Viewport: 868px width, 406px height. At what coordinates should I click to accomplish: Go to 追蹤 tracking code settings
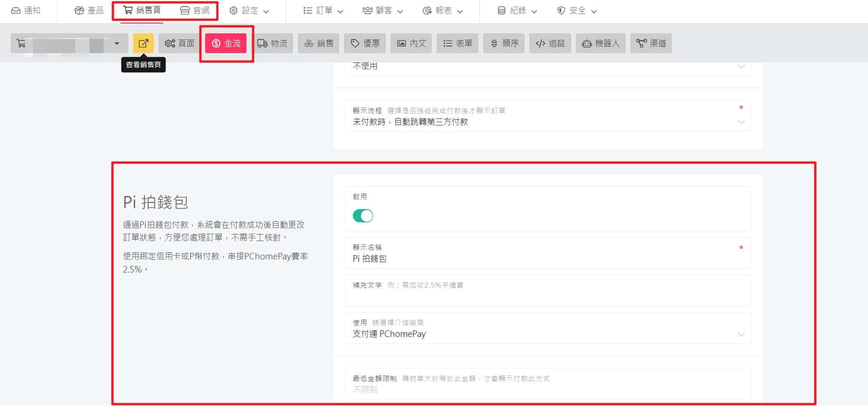550,43
